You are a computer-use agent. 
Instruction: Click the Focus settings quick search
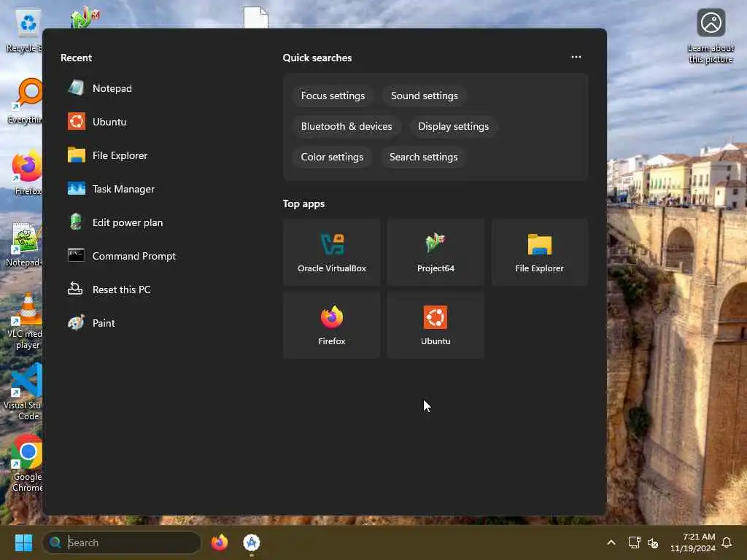click(333, 96)
